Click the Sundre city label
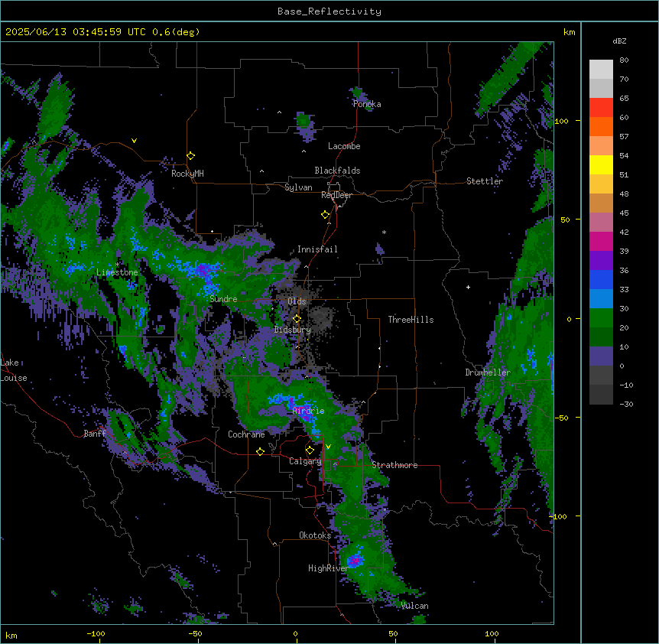 point(223,299)
